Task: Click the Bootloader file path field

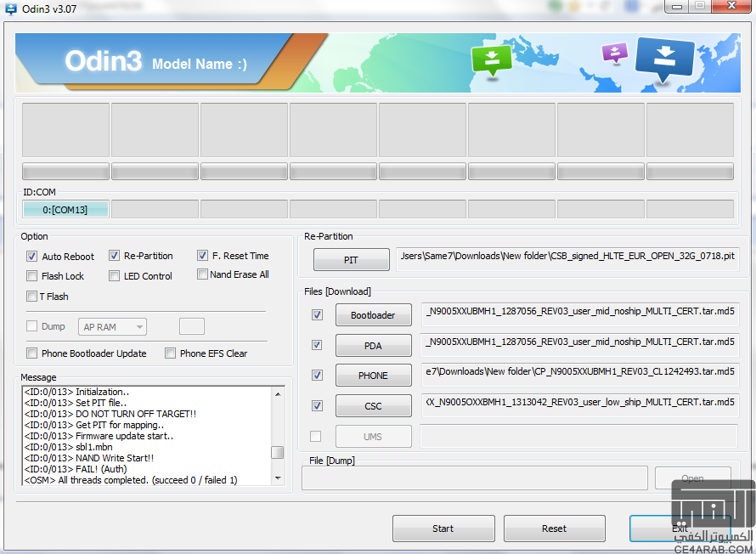Action: coord(580,314)
